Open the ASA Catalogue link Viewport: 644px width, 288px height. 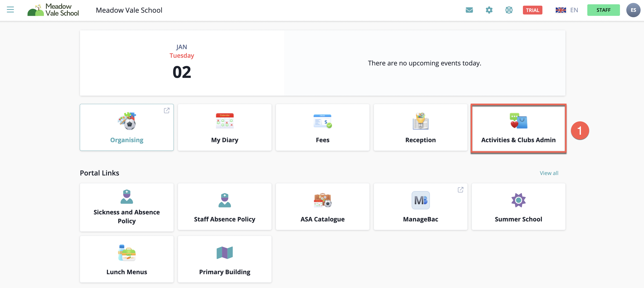[x=322, y=206]
